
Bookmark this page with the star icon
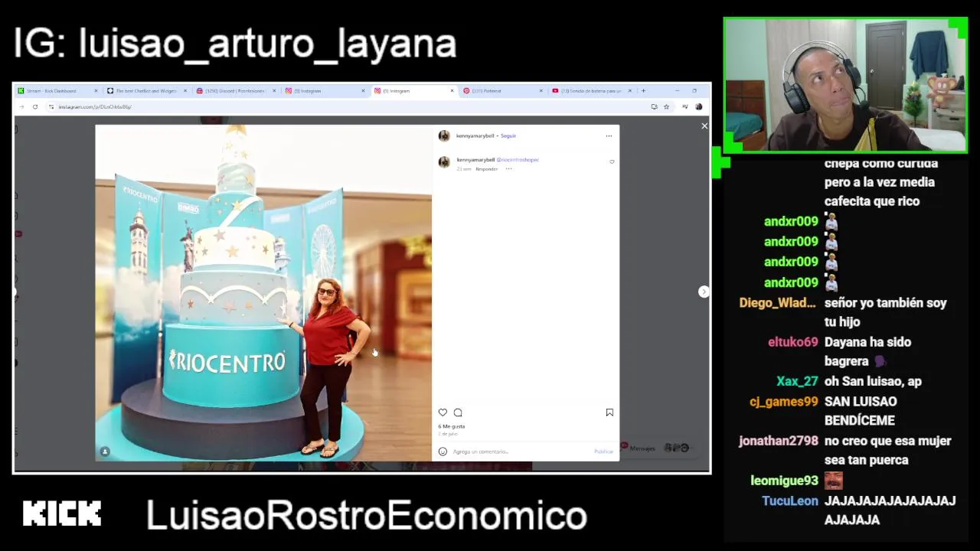pos(666,106)
